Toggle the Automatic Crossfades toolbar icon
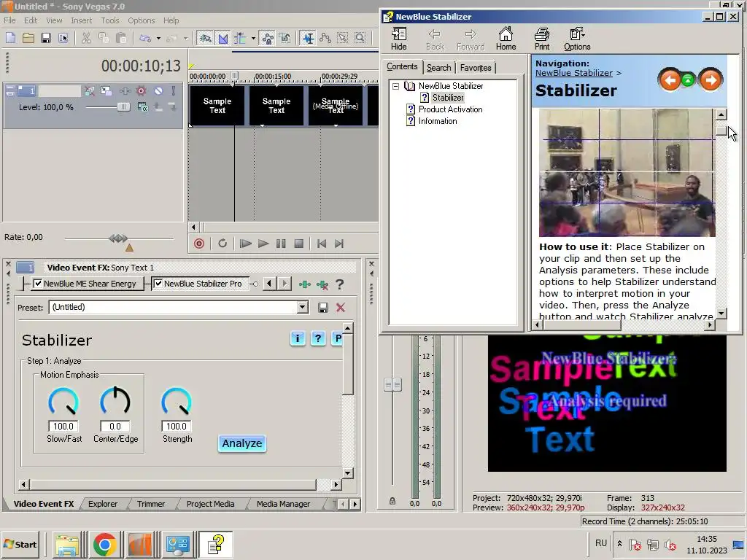Image resolution: width=747 pixels, height=560 pixels. pyautogui.click(x=222, y=38)
